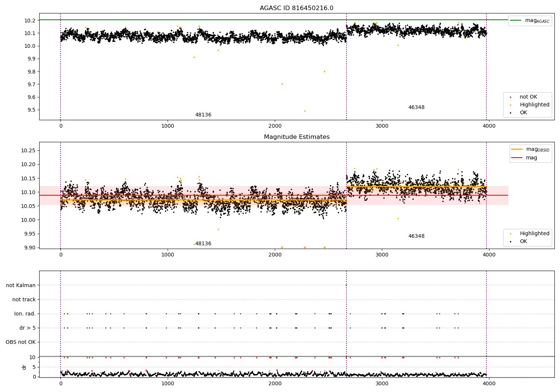Click the 'dr > 5' row label
Screen dimensions: 560x392
28,328
